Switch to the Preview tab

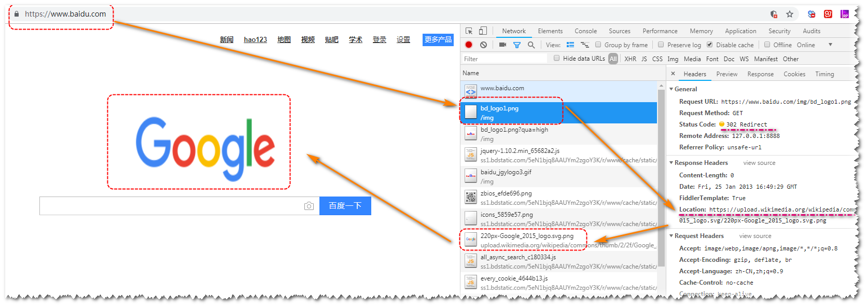[x=727, y=74]
